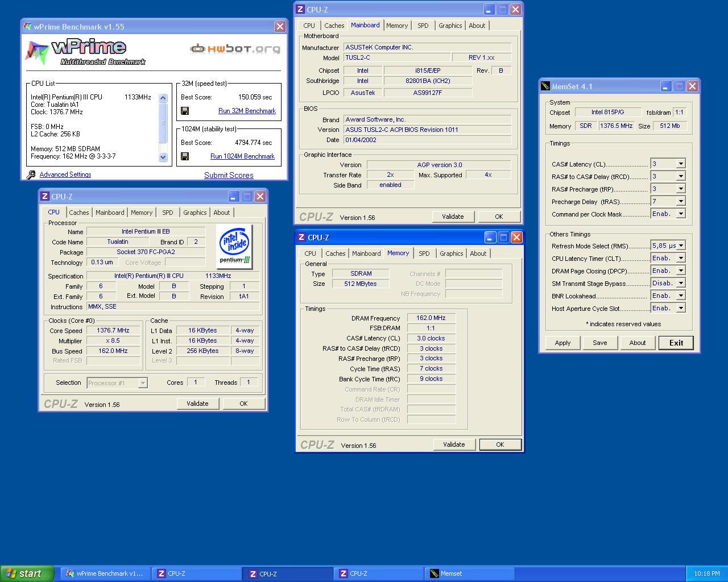Image resolution: width=728 pixels, height=582 pixels.
Task: Click the '4794.774 sec' best score text
Action: 254,143
